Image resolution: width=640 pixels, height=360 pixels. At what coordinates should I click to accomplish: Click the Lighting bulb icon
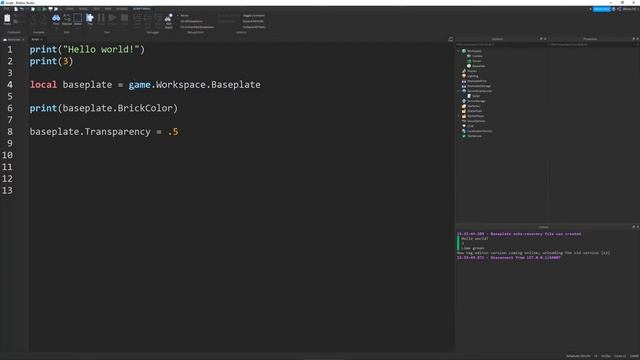coord(464,76)
